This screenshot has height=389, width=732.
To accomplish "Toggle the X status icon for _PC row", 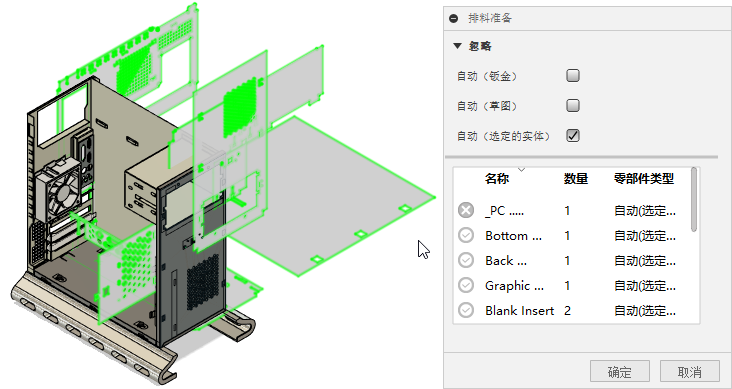I will (465, 211).
